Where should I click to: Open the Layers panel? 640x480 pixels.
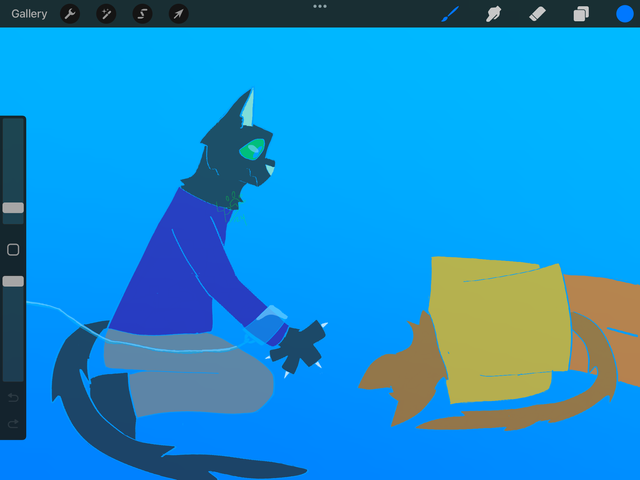coord(581,14)
